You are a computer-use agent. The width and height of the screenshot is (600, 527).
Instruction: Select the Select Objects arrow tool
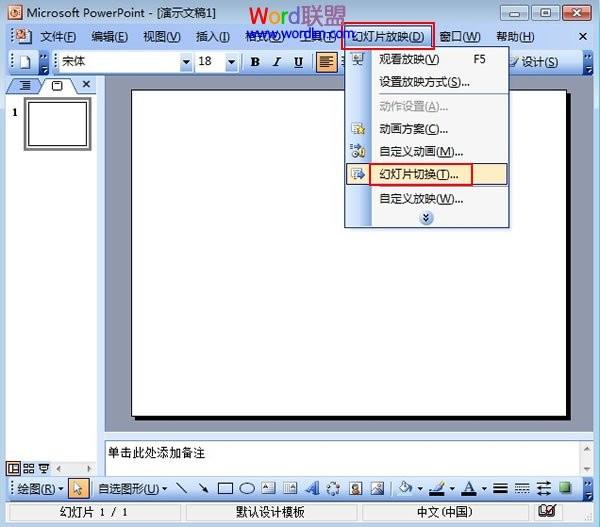78,489
